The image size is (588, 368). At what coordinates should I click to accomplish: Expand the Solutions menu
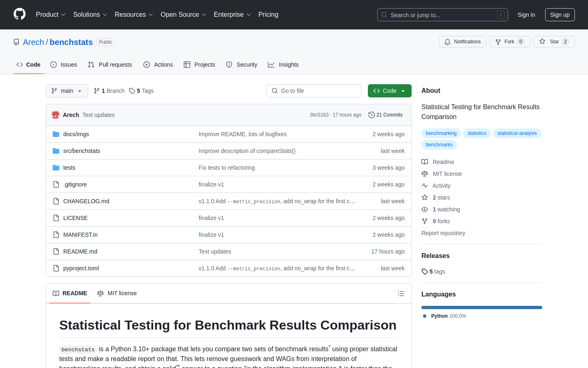(x=90, y=15)
